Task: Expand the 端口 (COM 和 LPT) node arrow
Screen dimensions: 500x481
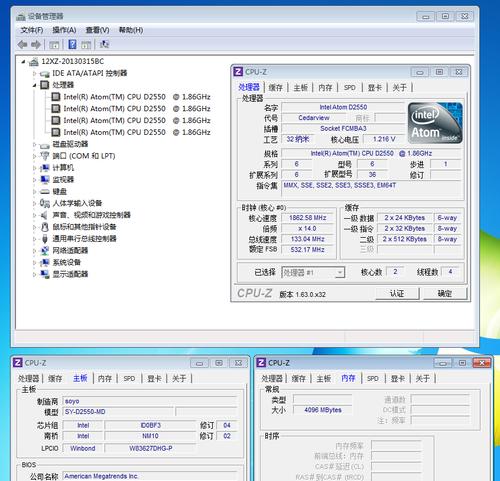Action: point(34,156)
